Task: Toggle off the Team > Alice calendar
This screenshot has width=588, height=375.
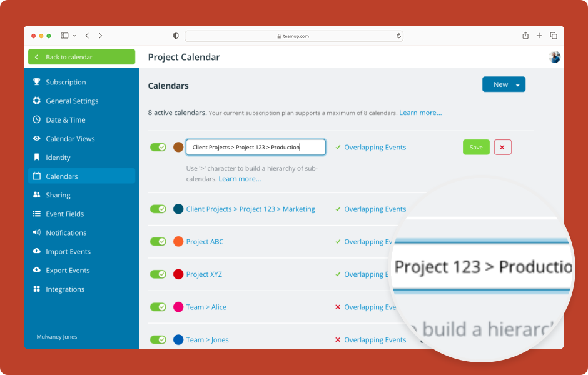Action: [158, 307]
